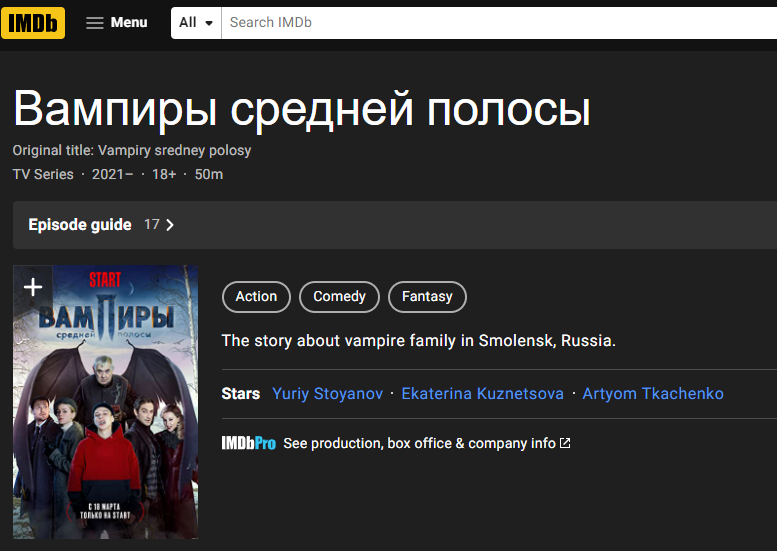Open the Episode guide
The height and width of the screenshot is (555, 777).
click(80, 225)
